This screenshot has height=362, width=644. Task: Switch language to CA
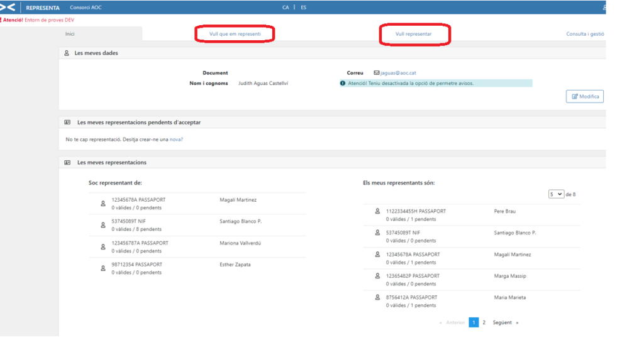[x=286, y=8]
